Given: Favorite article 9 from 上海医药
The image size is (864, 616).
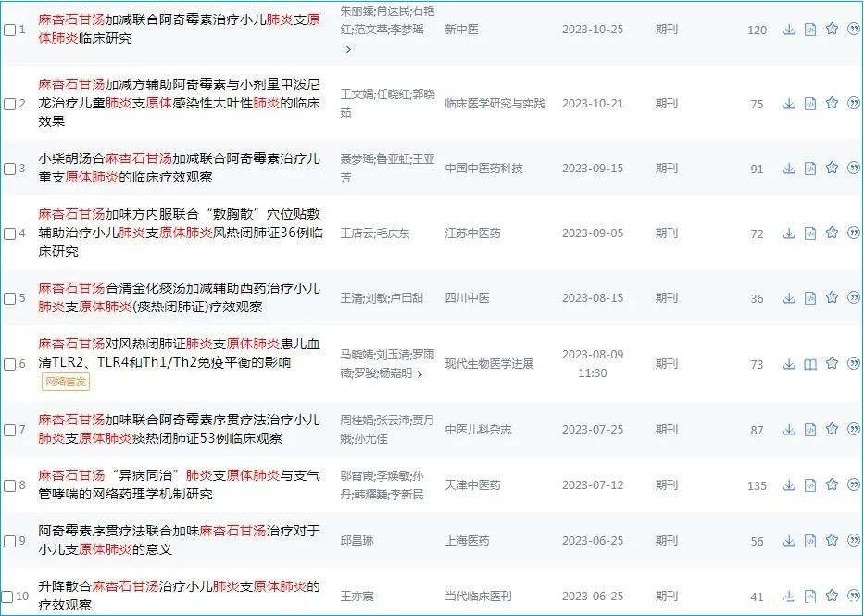Looking at the screenshot, I should 832,541.
